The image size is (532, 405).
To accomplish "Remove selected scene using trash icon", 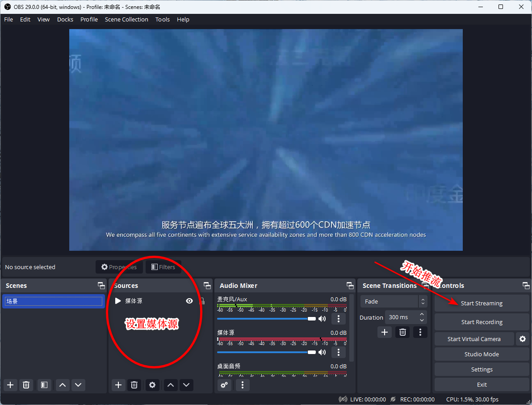I will coord(26,384).
